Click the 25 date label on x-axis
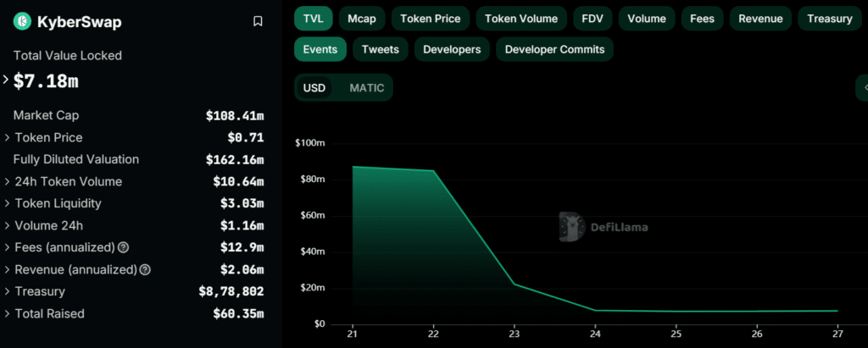 click(676, 334)
